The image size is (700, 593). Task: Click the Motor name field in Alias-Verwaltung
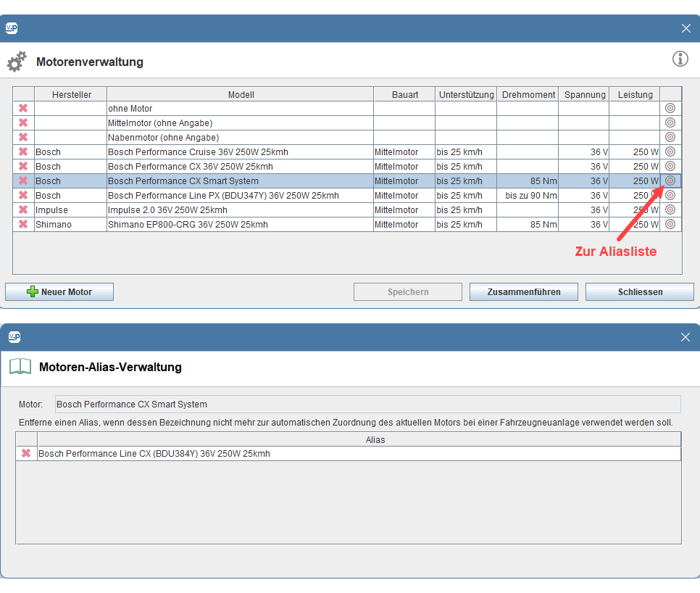point(368,404)
